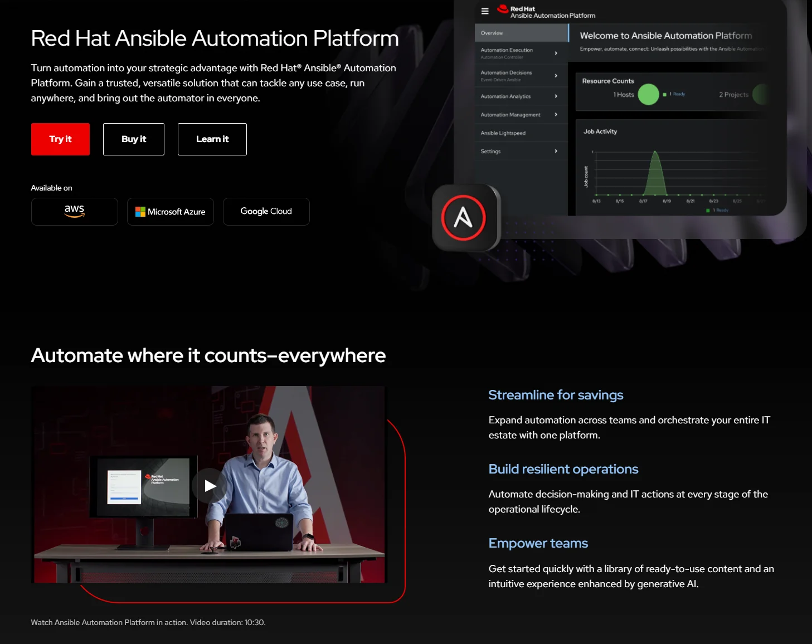This screenshot has height=644, width=812.
Task: Open the hamburger menu in product screenshot
Action: [485, 11]
